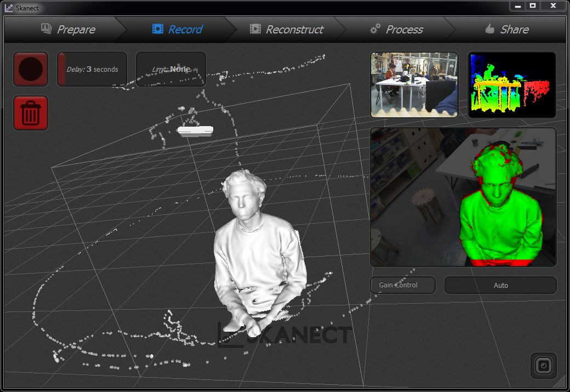
Task: Click the white sensor camera marker in the viewport
Action: point(195,131)
